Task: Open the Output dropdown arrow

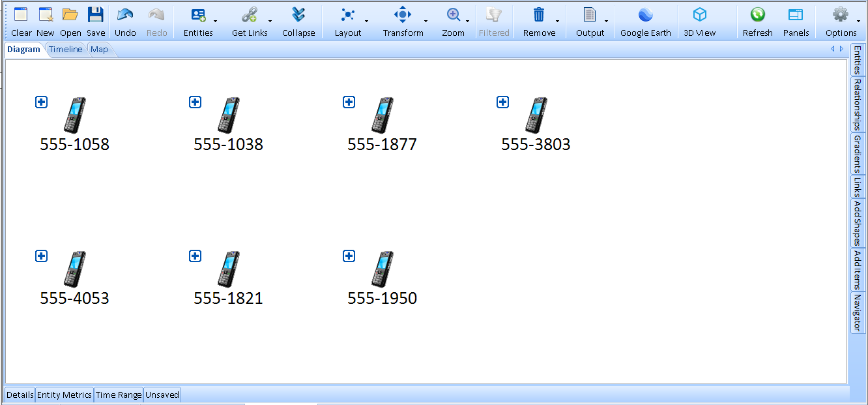Action: click(607, 22)
